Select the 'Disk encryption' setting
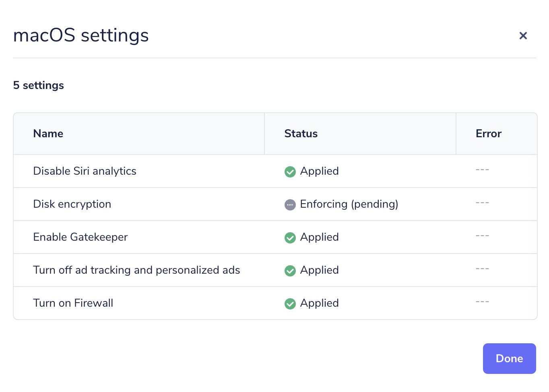 click(x=72, y=204)
